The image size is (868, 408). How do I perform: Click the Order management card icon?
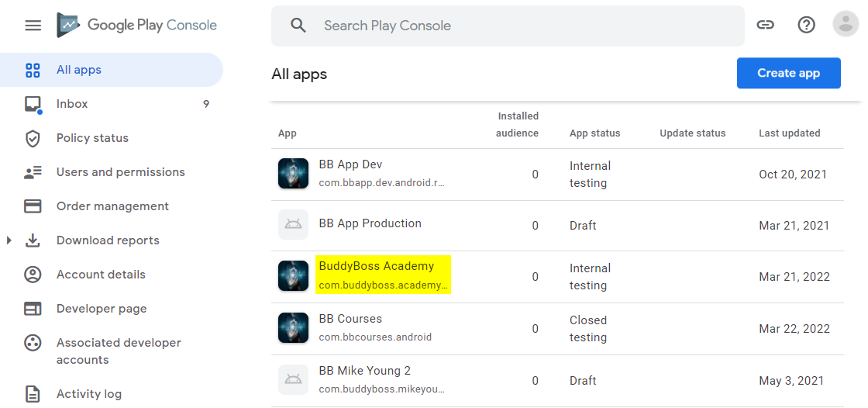[33, 206]
